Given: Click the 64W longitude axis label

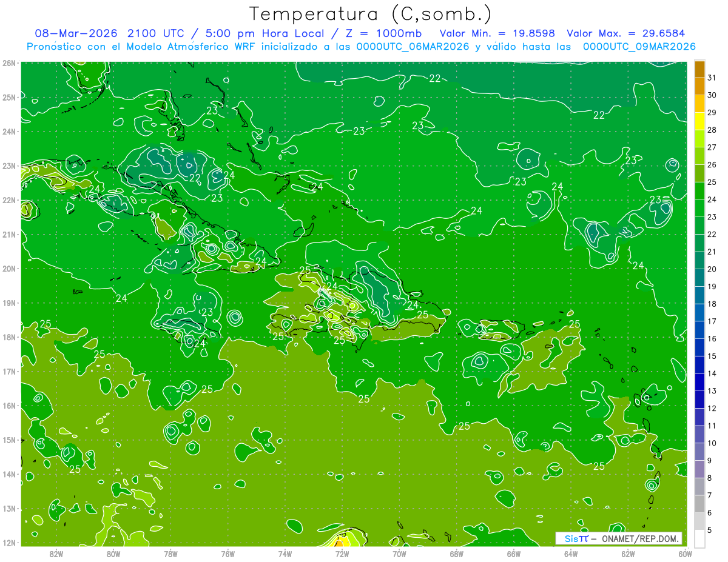Looking at the screenshot, I should click(571, 554).
